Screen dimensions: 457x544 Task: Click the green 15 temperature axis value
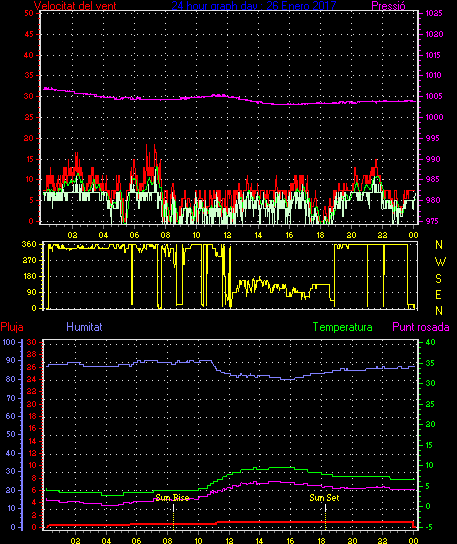click(429, 445)
